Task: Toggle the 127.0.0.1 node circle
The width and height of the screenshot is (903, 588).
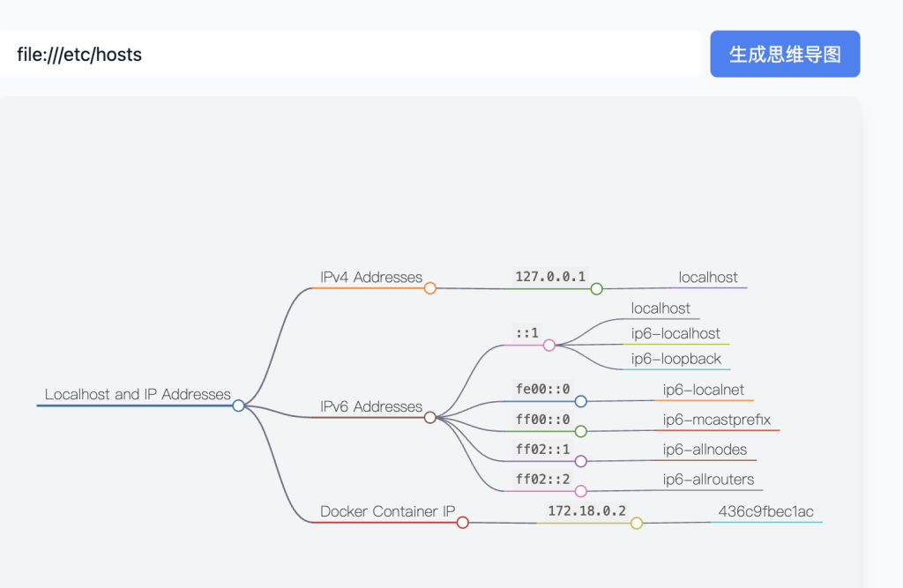Action: coord(596,288)
